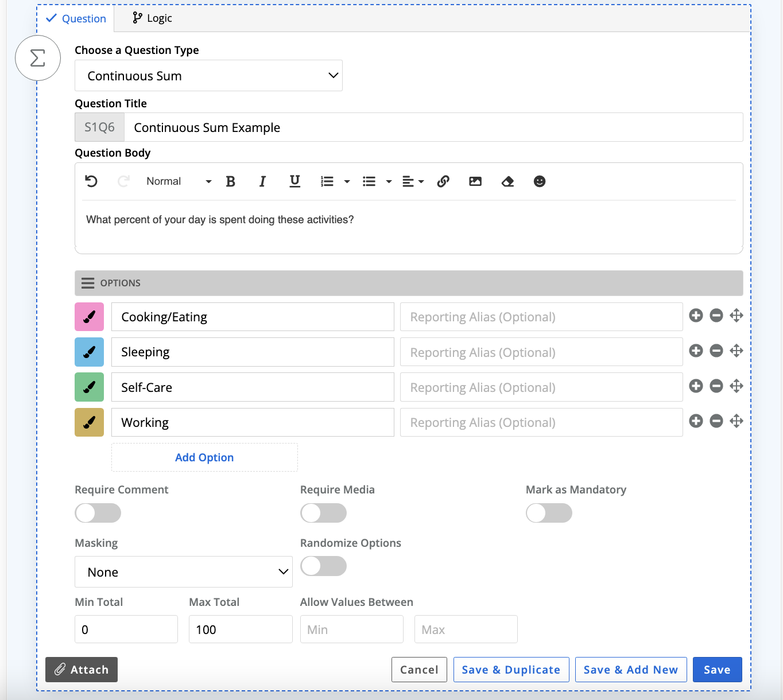Toggle italic formatting

[262, 181]
